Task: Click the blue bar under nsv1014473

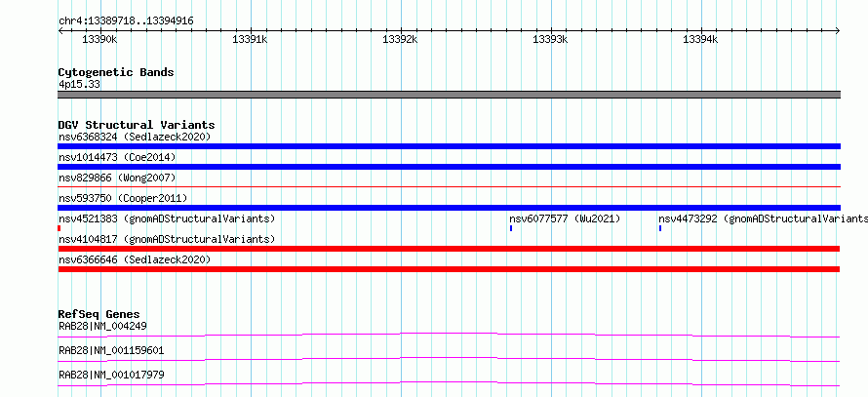Action: click(x=449, y=167)
